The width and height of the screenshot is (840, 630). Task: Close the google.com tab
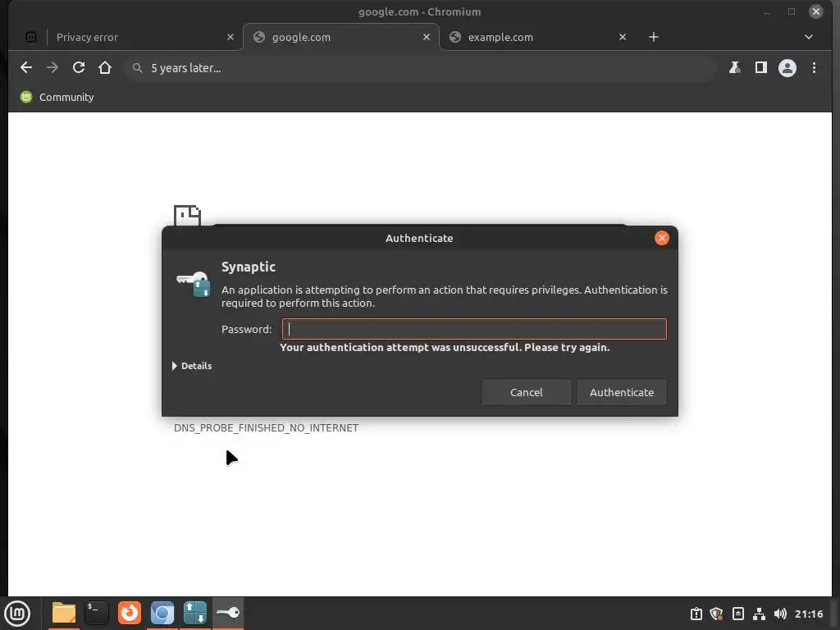427,37
